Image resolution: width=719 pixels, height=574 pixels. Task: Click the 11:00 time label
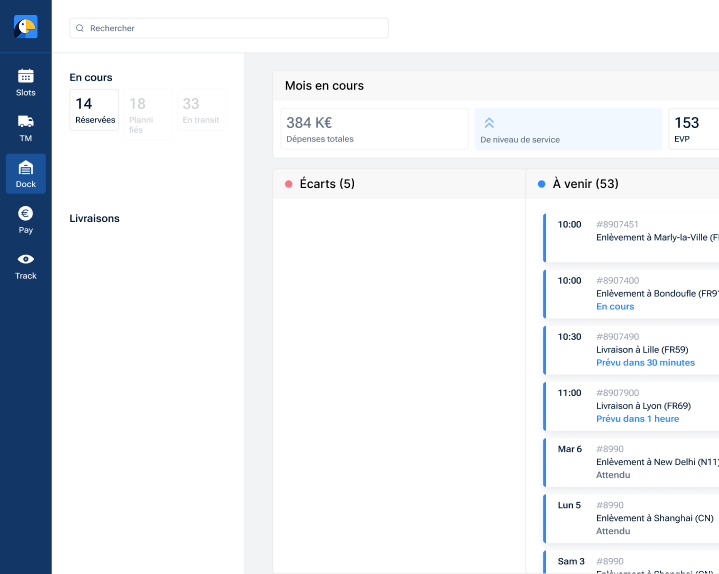tap(569, 393)
